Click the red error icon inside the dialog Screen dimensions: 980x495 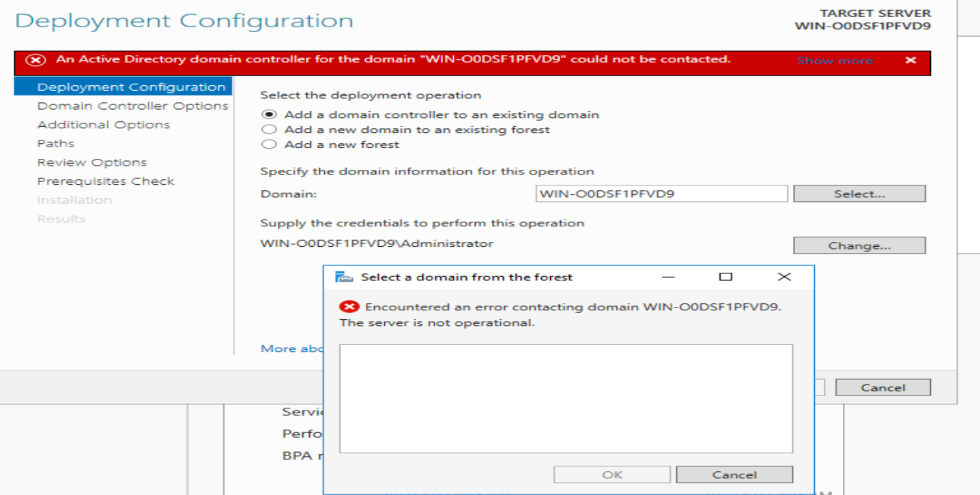(x=350, y=306)
